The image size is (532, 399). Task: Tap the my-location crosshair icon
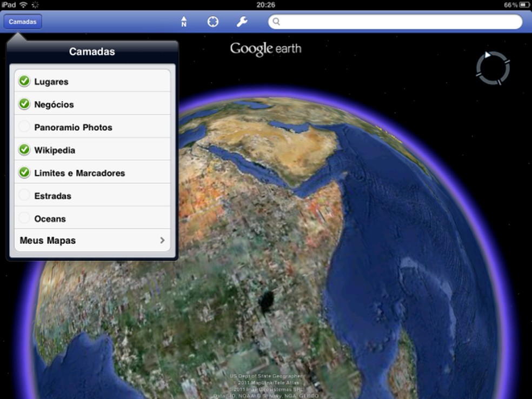[x=212, y=22]
